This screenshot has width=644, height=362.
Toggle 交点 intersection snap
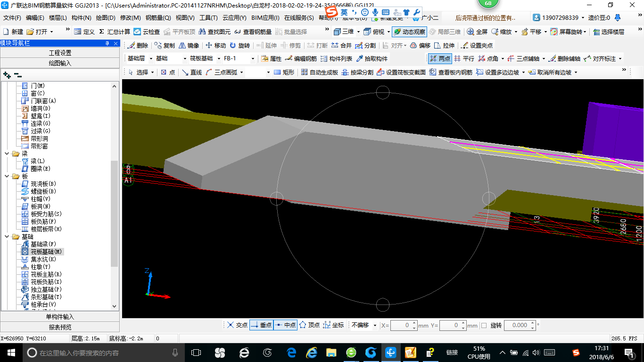[x=237, y=325]
